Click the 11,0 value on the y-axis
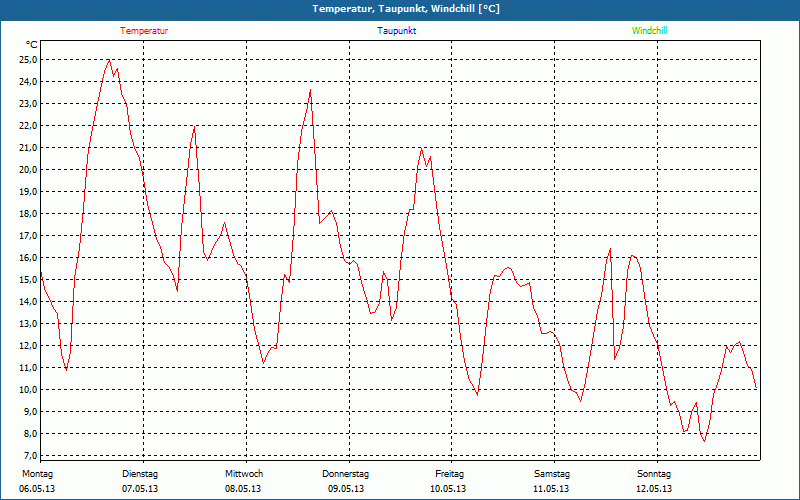The height and width of the screenshot is (500, 800). (x=28, y=367)
